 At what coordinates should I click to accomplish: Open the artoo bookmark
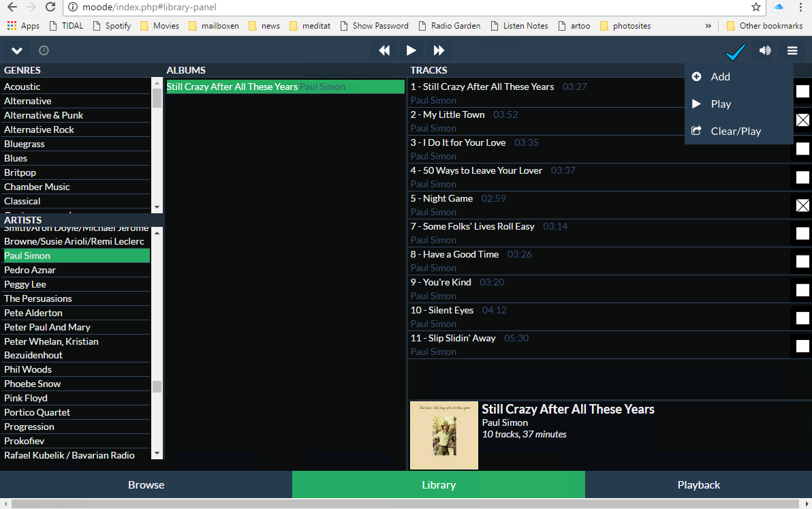click(x=574, y=26)
